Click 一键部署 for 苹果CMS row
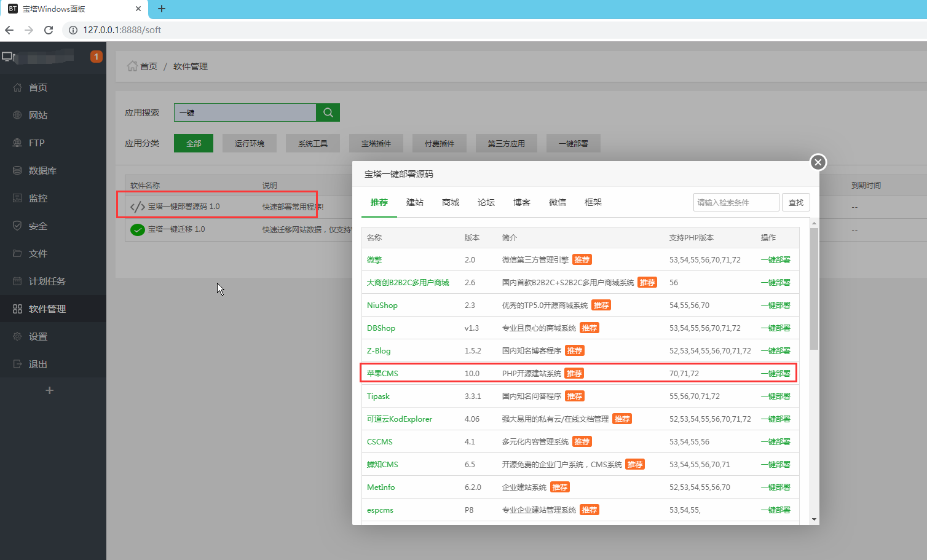This screenshot has width=927, height=560. click(776, 374)
